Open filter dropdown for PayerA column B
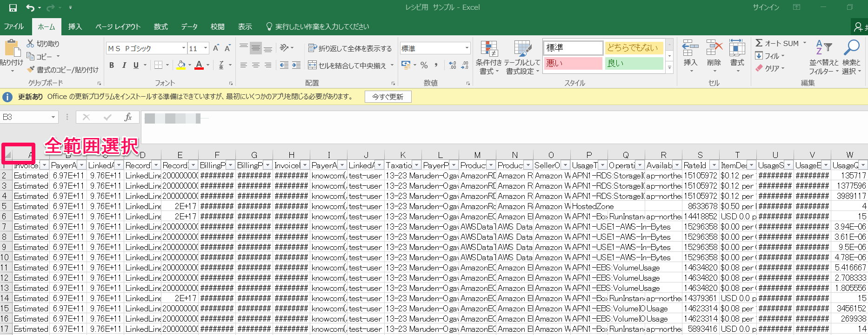Image resolution: width=868 pixels, height=335 pixels. click(x=81, y=165)
